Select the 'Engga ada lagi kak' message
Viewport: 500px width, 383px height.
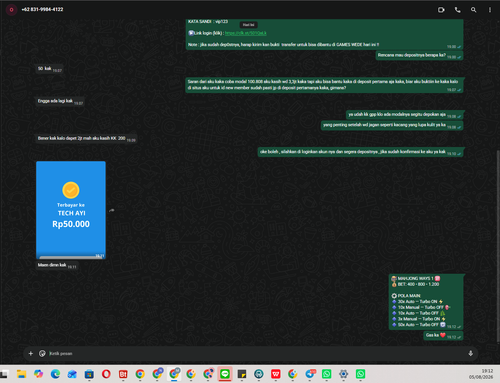coord(60,101)
